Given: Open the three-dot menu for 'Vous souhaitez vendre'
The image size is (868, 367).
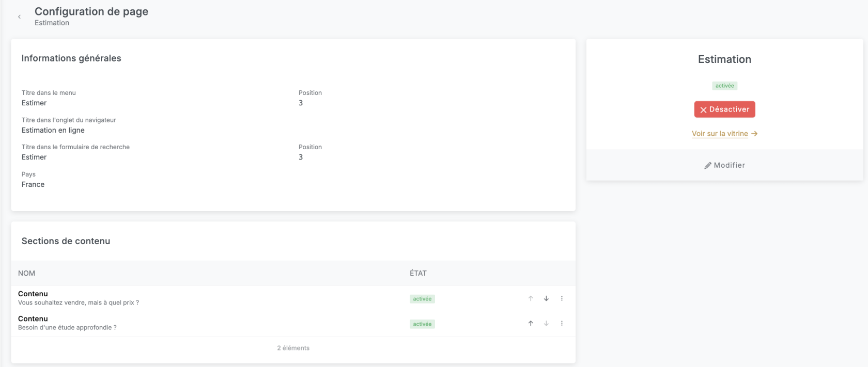Looking at the screenshot, I should coord(562,298).
